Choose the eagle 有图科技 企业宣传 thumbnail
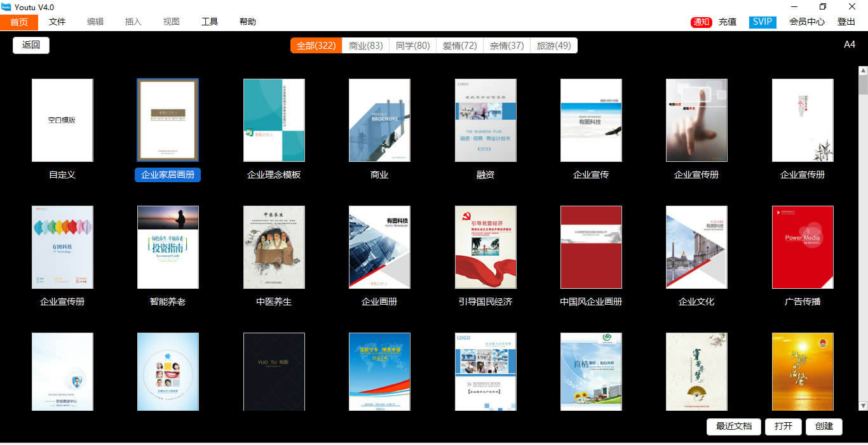868x445 pixels. pyautogui.click(x=591, y=120)
